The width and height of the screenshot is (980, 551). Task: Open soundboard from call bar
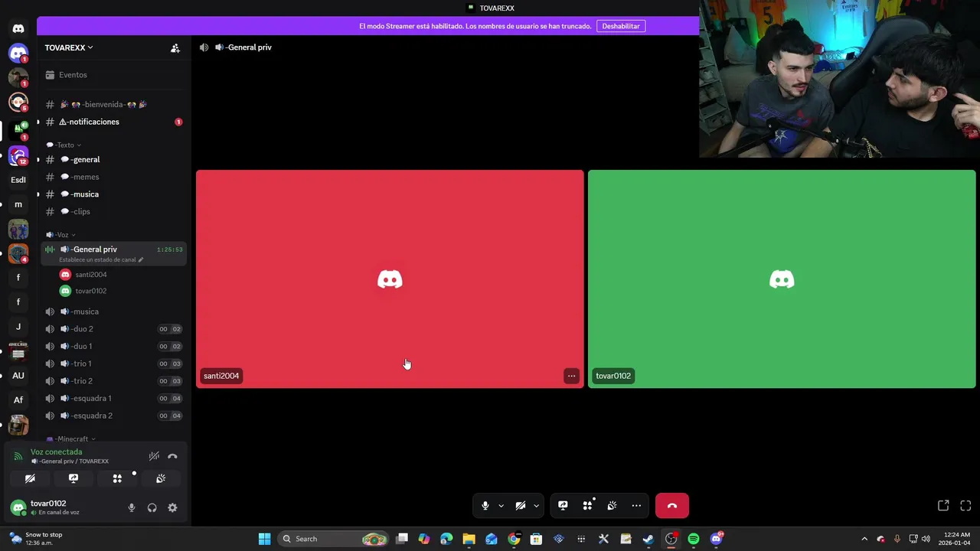pyautogui.click(x=612, y=506)
